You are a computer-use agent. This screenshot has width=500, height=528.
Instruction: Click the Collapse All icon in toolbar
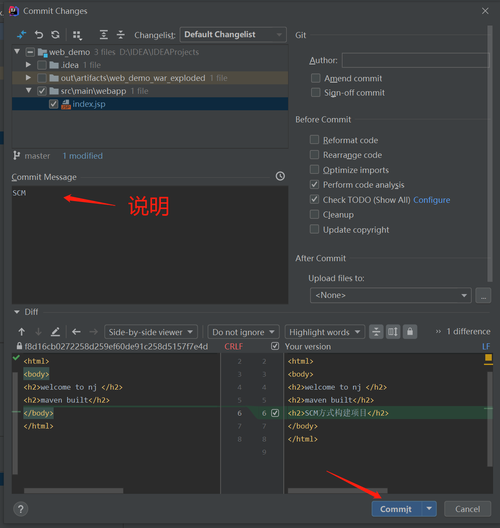(121, 35)
